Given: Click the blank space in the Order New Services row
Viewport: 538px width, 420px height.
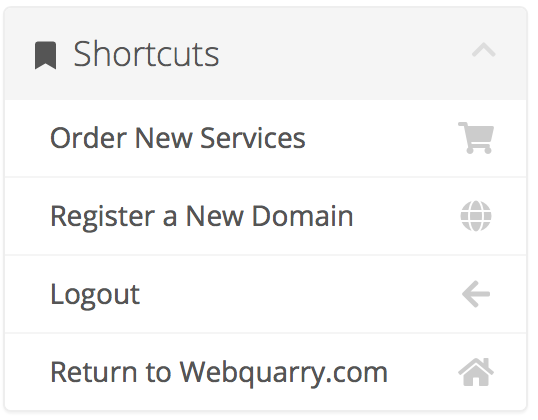Looking at the screenshot, I should (381, 138).
